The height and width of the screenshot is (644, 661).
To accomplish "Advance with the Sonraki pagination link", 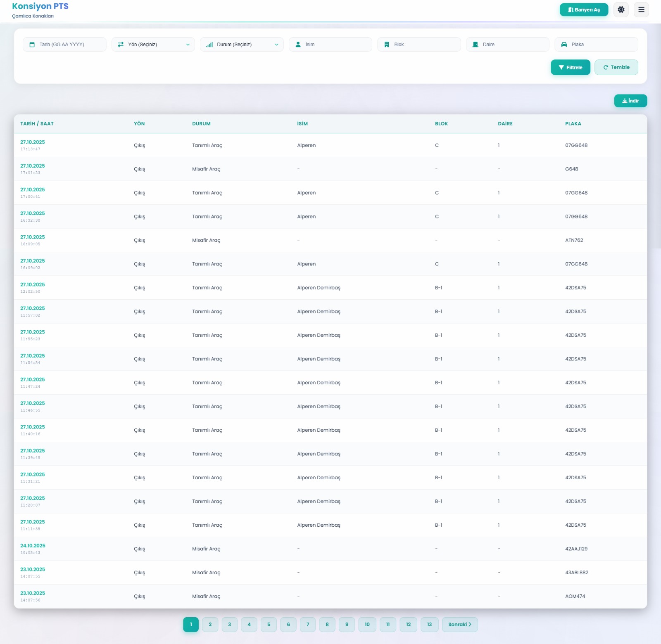I will (459, 624).
